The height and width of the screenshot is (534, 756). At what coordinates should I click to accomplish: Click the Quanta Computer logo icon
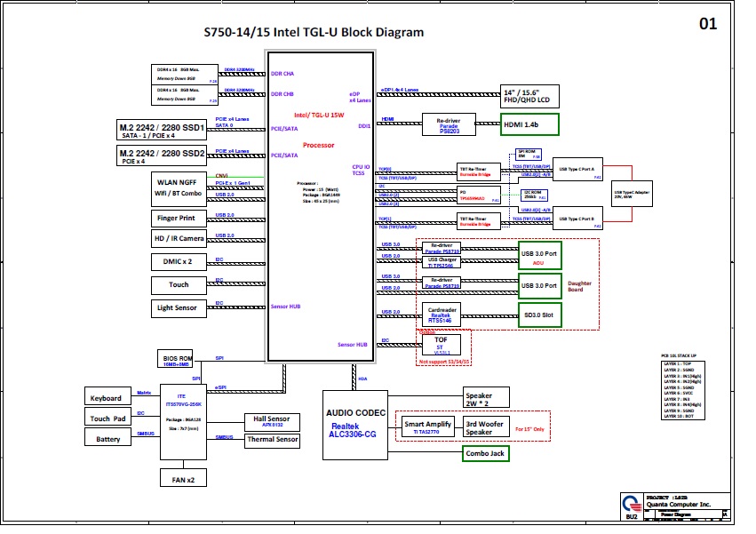tap(631, 504)
